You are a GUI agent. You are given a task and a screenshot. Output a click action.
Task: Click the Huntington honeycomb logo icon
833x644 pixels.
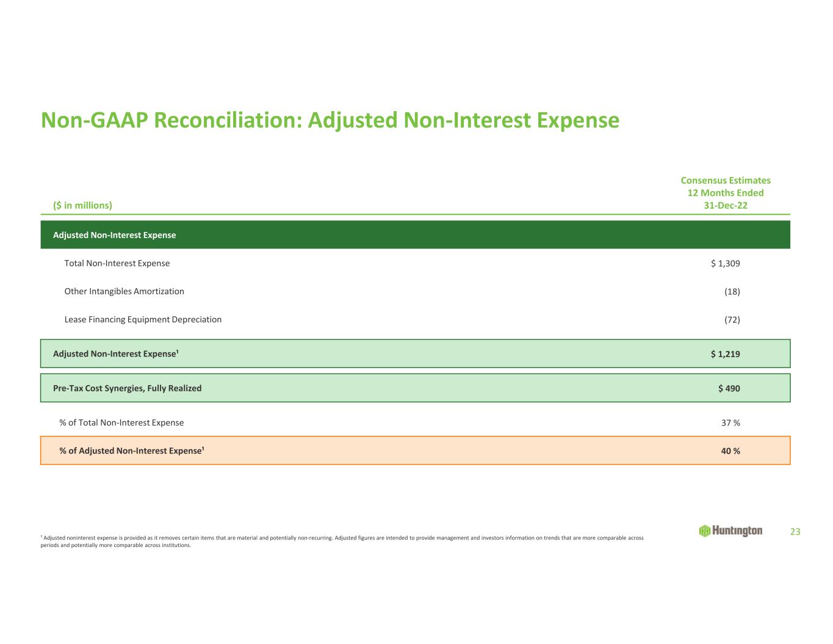click(704, 531)
